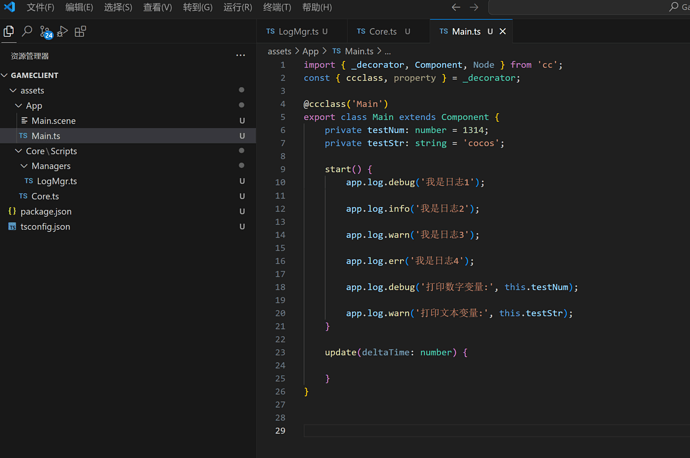Open the Extensions view icon

click(81, 32)
